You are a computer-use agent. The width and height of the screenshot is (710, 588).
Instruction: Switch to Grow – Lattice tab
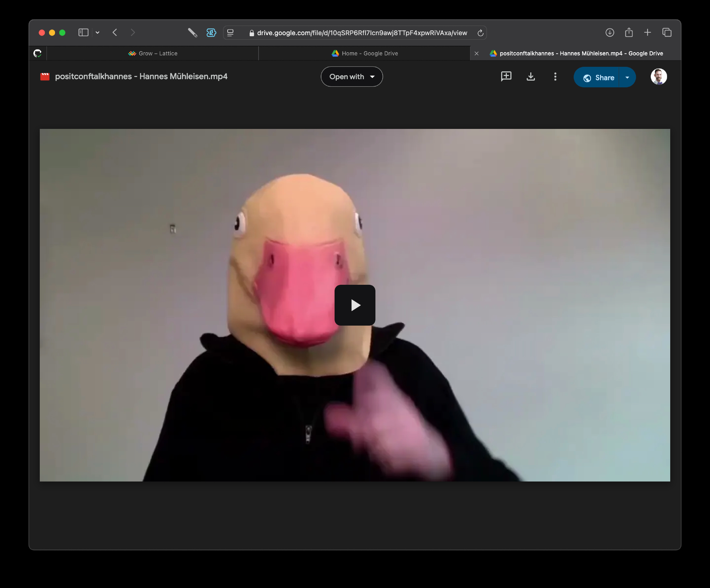[153, 53]
